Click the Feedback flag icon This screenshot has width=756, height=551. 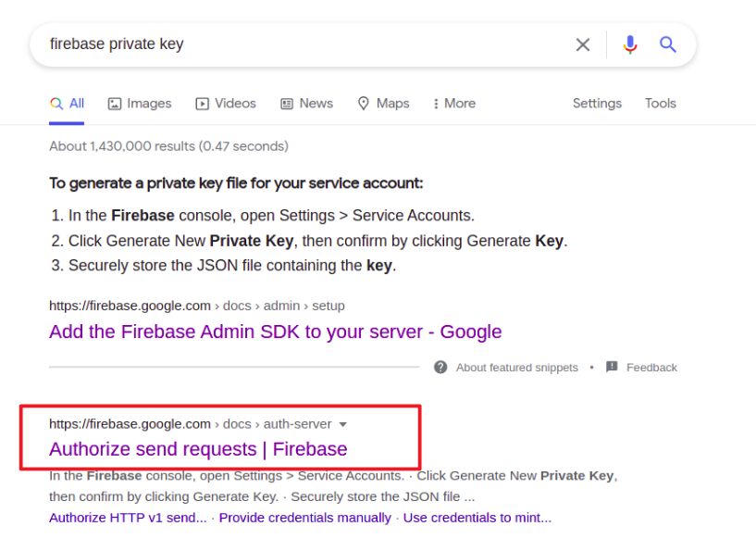612,367
